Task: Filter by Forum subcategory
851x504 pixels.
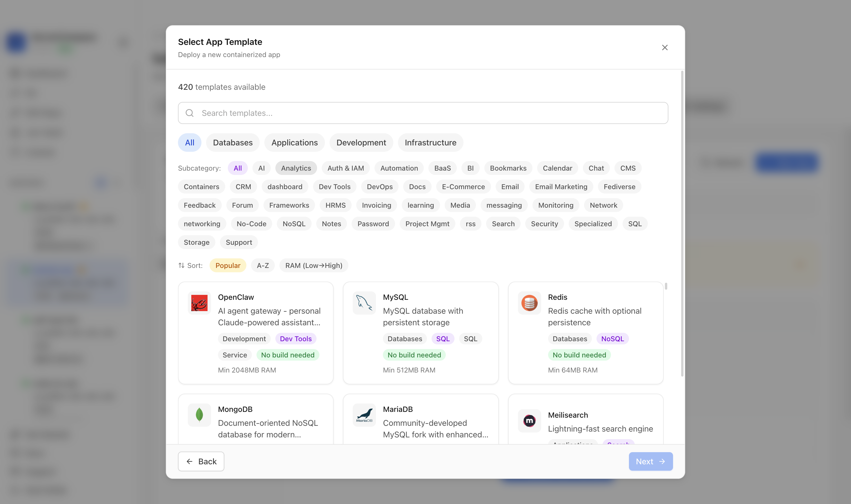Action: tap(242, 205)
